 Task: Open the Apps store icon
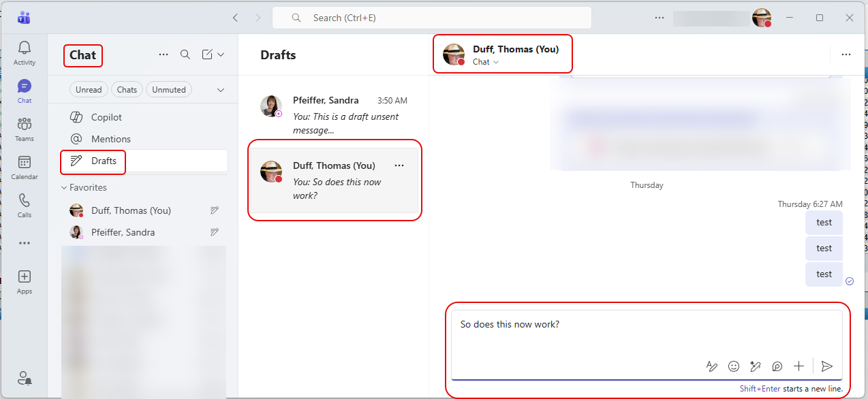tap(25, 281)
